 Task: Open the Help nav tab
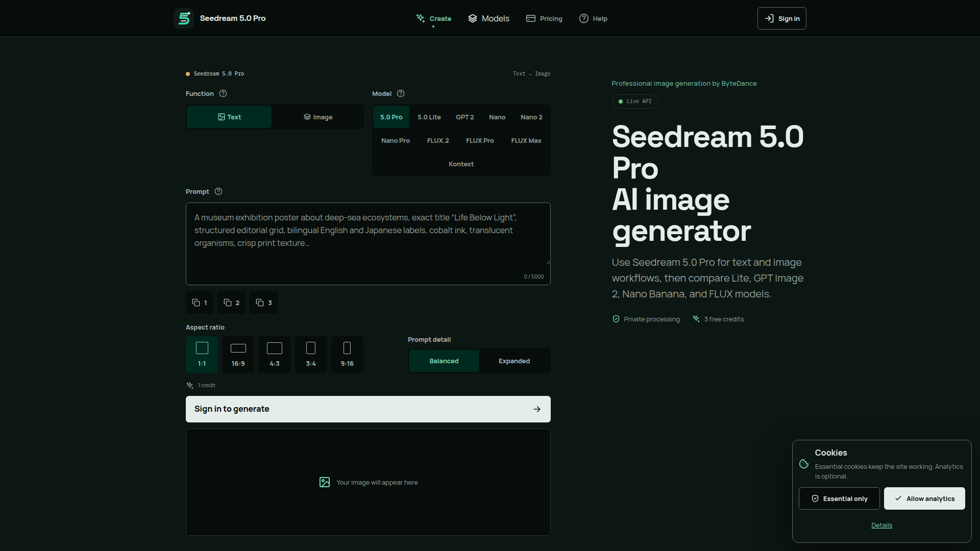593,18
